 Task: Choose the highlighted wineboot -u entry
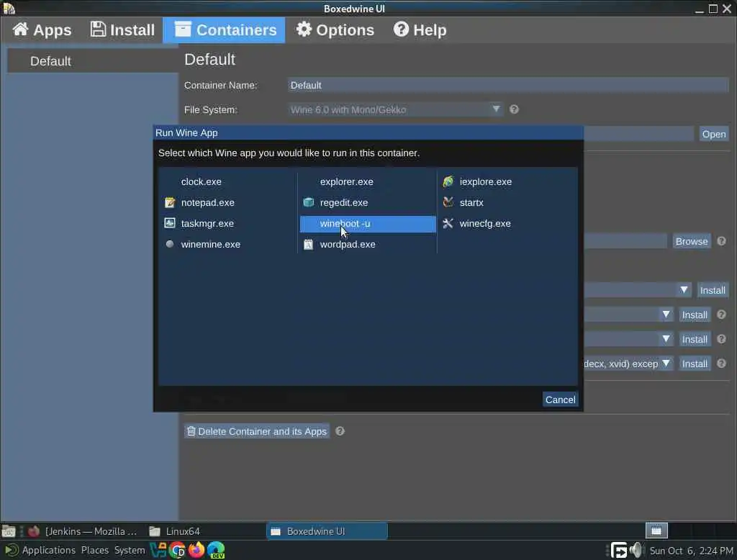tap(368, 224)
